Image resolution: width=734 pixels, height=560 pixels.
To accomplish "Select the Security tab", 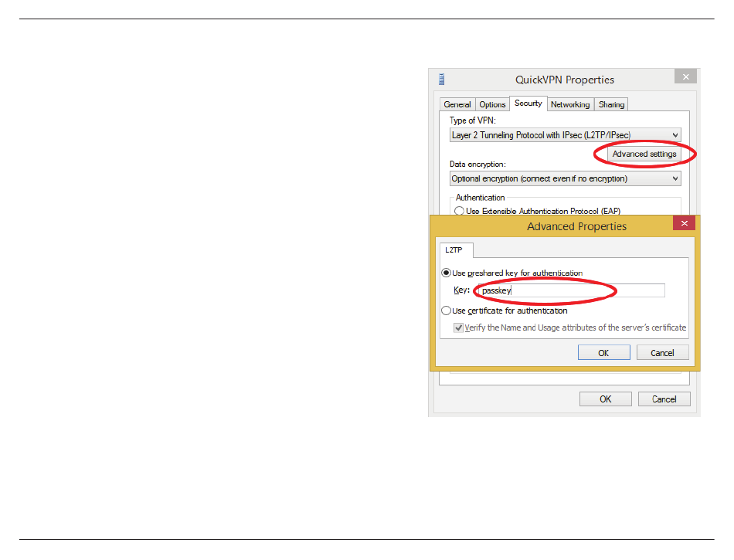I will [x=528, y=104].
